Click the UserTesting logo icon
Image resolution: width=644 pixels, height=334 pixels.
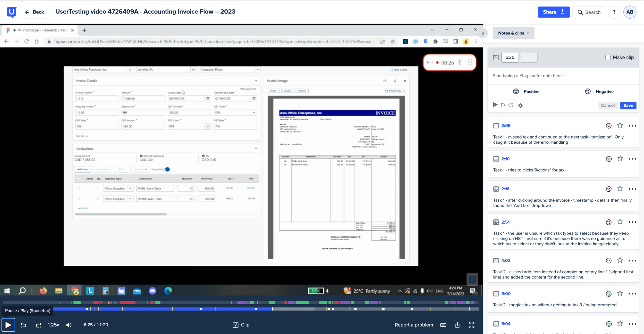click(12, 12)
